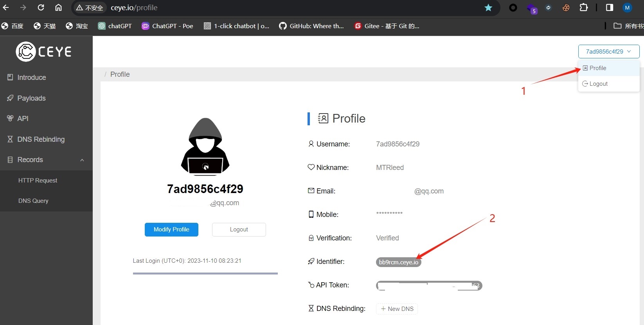Click the not secure site warning
This screenshot has height=325, width=644.
pos(90,8)
